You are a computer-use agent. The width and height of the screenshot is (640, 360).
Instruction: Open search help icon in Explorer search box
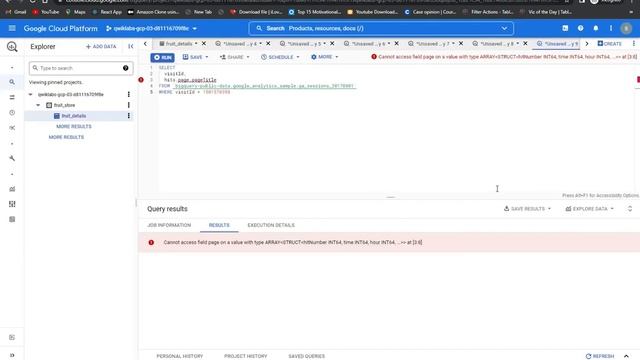point(126,68)
